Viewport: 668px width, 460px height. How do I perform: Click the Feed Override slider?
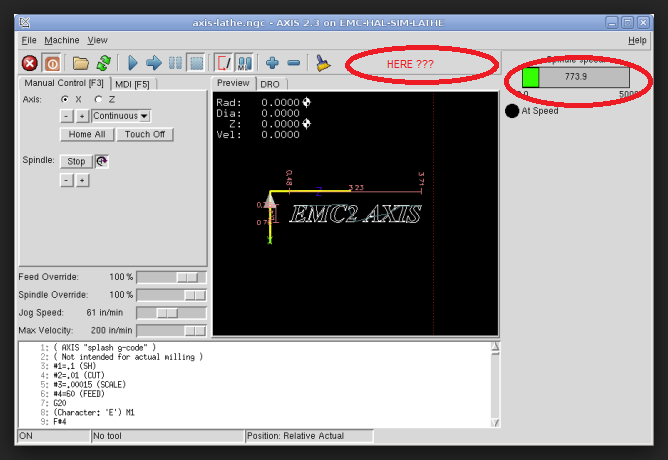click(x=171, y=277)
